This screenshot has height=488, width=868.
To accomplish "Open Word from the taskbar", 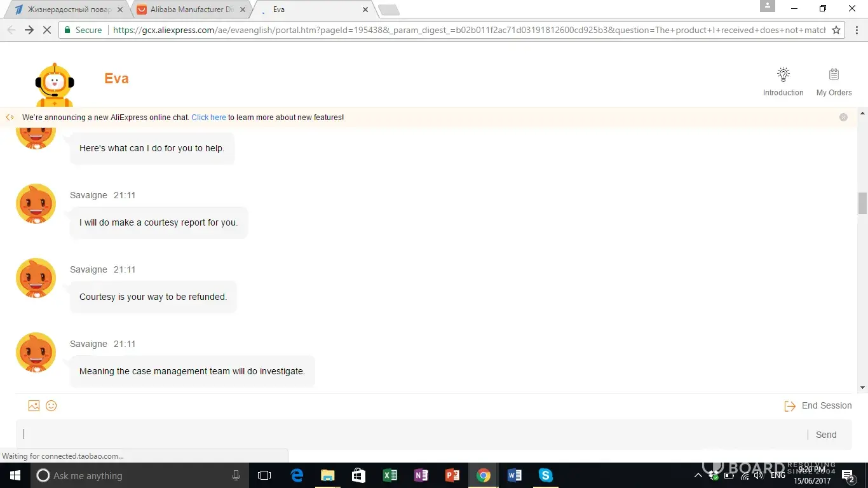I will click(x=515, y=475).
